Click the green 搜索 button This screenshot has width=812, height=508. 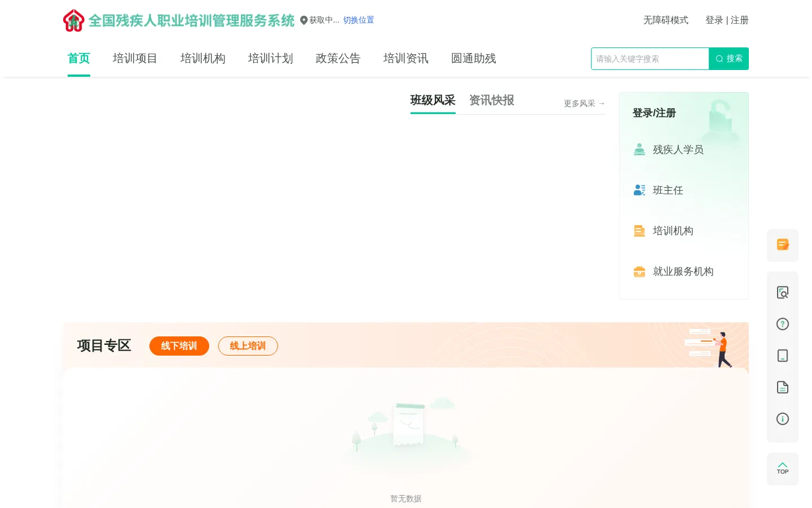point(729,59)
